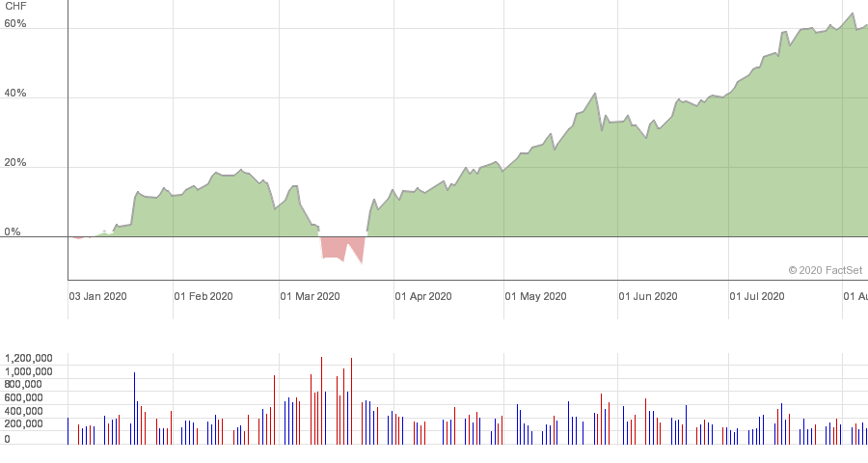Click the 01 Mar 2020 date label

click(310, 296)
